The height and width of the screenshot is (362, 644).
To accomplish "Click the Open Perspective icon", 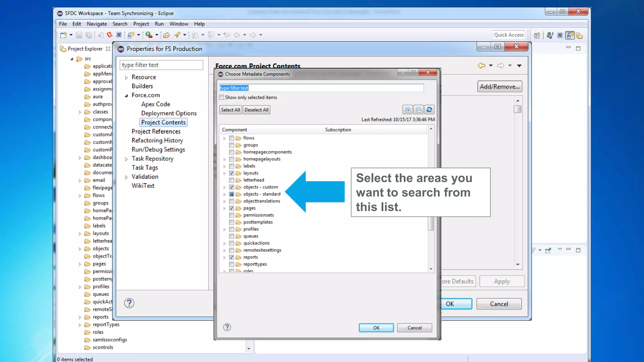I will (x=537, y=35).
